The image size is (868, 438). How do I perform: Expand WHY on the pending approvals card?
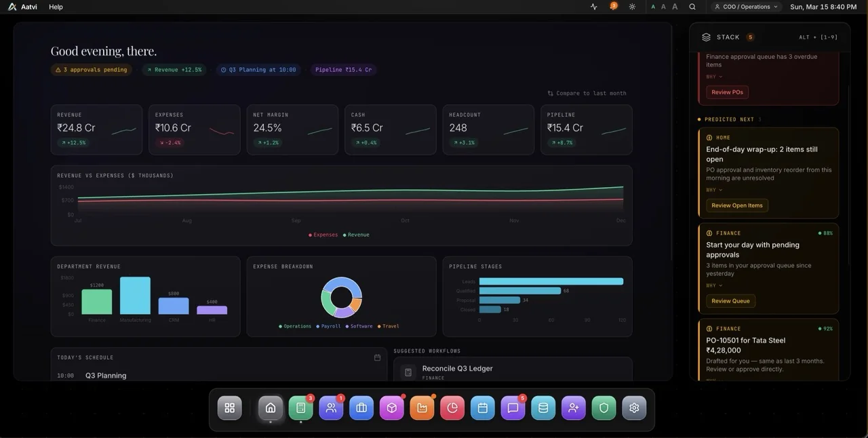coord(712,285)
